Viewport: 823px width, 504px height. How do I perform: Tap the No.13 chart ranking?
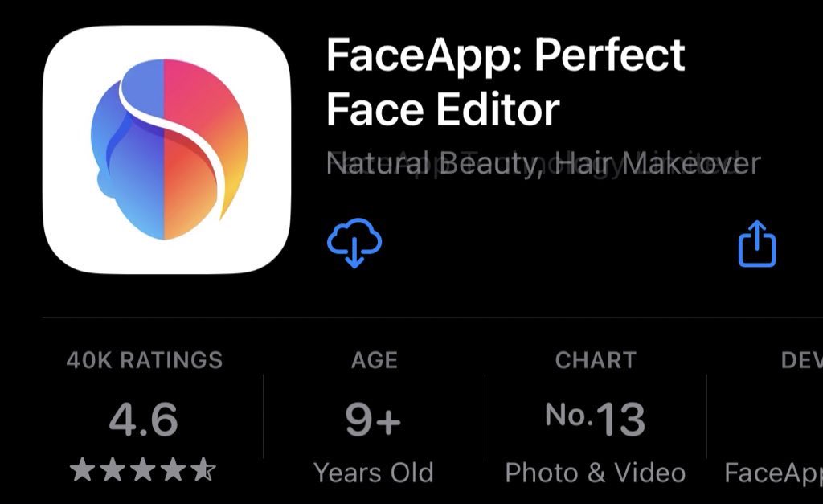[x=596, y=419]
